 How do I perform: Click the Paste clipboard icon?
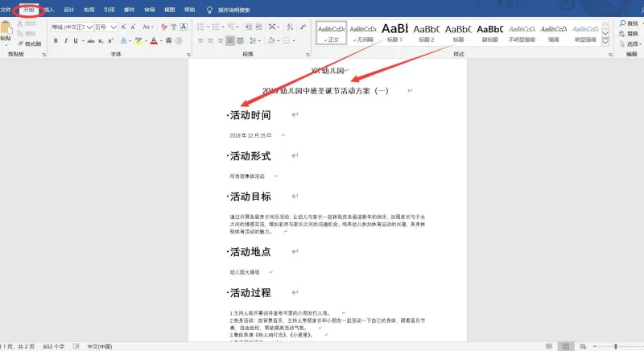pyautogui.click(x=6, y=28)
